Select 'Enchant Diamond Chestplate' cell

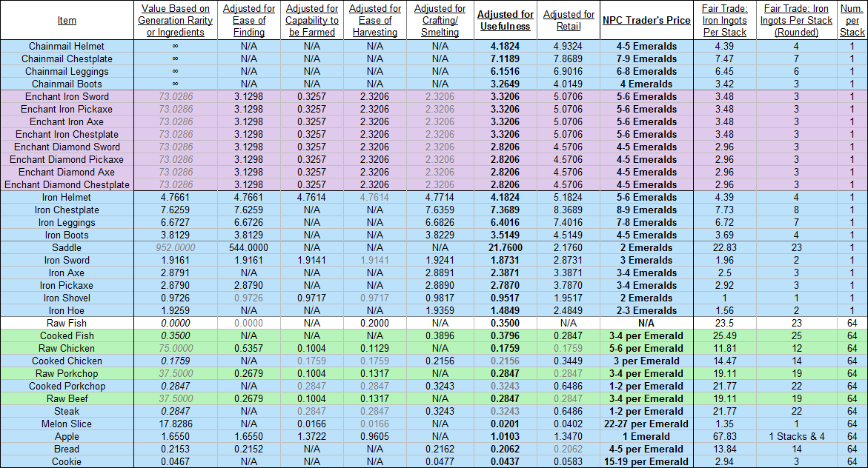(x=67, y=185)
